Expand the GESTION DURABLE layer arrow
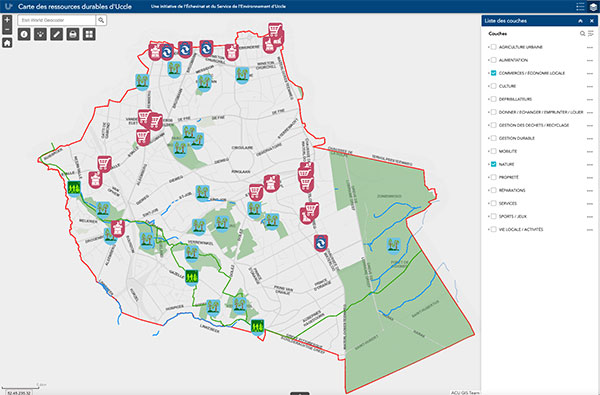Screen dimensions: 600x395 coord(489,138)
